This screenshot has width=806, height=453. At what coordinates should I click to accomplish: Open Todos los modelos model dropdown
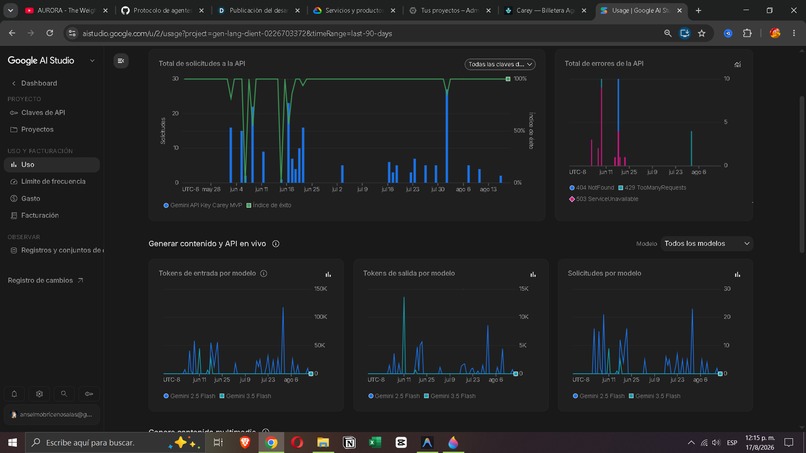coord(707,243)
